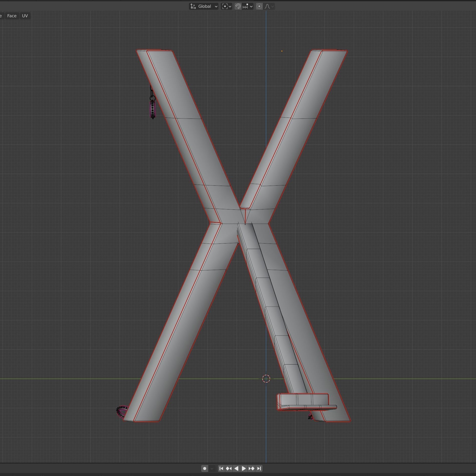
Task: Click the 3D cursor in the viewport
Action: tap(266, 379)
